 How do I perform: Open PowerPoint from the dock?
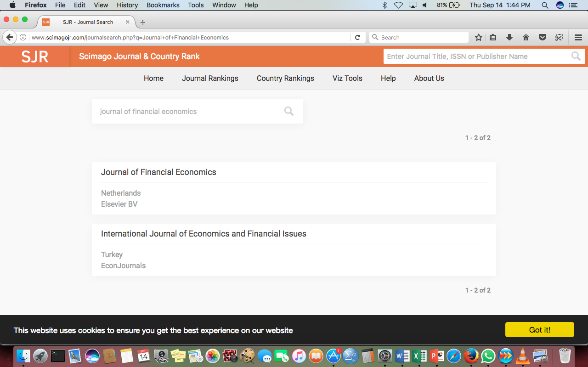click(x=437, y=356)
